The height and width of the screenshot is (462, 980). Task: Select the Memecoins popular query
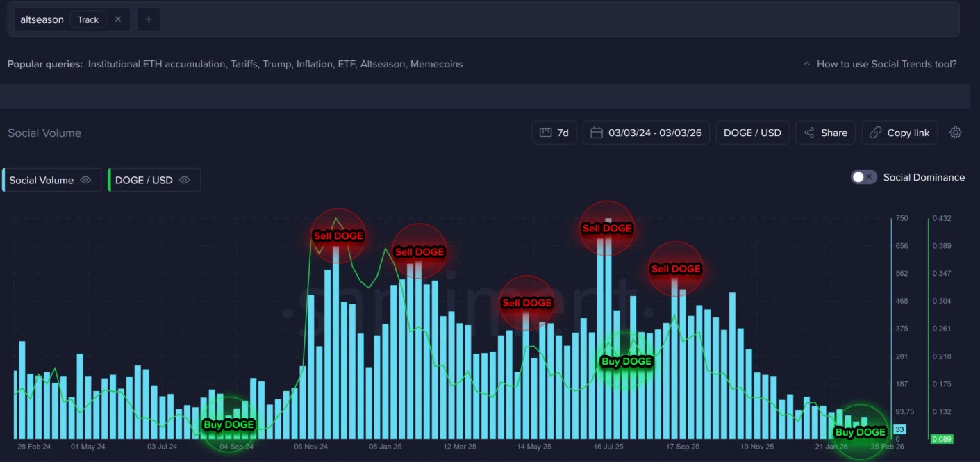coord(436,64)
